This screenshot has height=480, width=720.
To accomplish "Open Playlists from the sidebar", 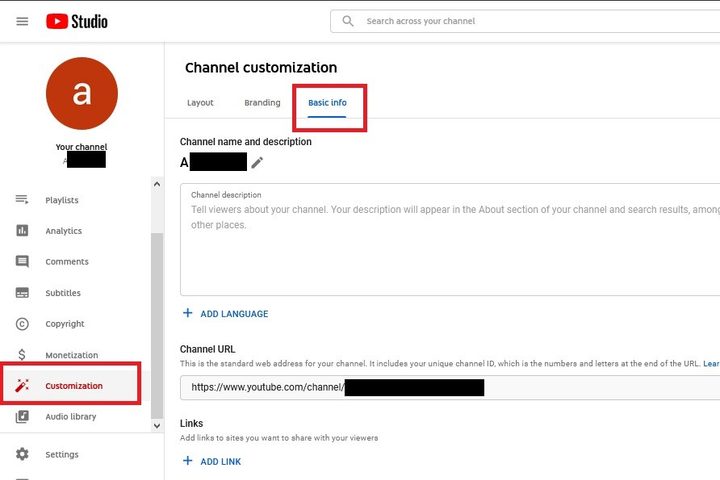I will 62,200.
